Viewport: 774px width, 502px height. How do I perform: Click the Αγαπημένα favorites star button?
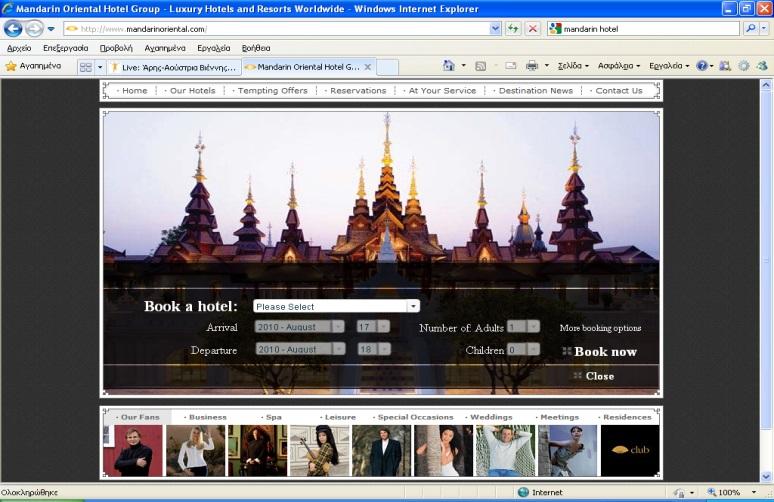(x=34, y=66)
